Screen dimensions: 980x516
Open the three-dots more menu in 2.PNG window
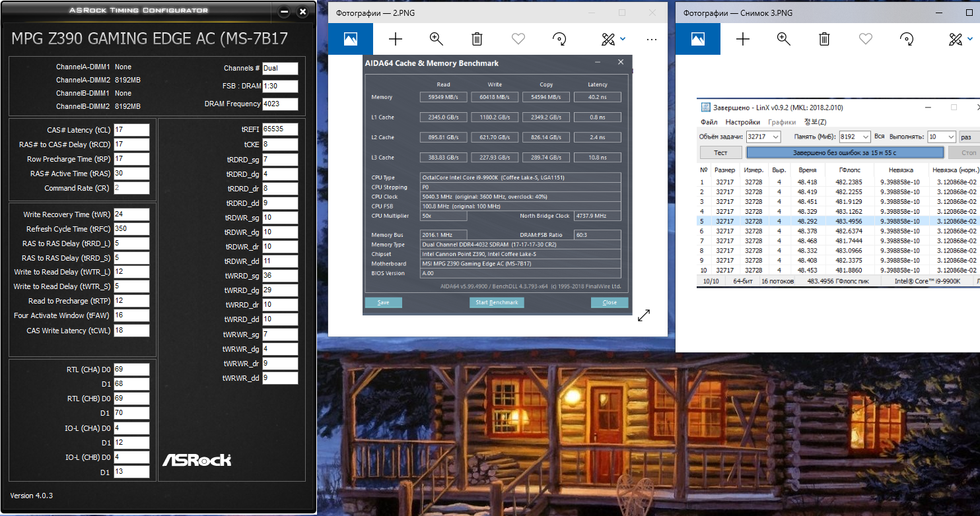[652, 40]
